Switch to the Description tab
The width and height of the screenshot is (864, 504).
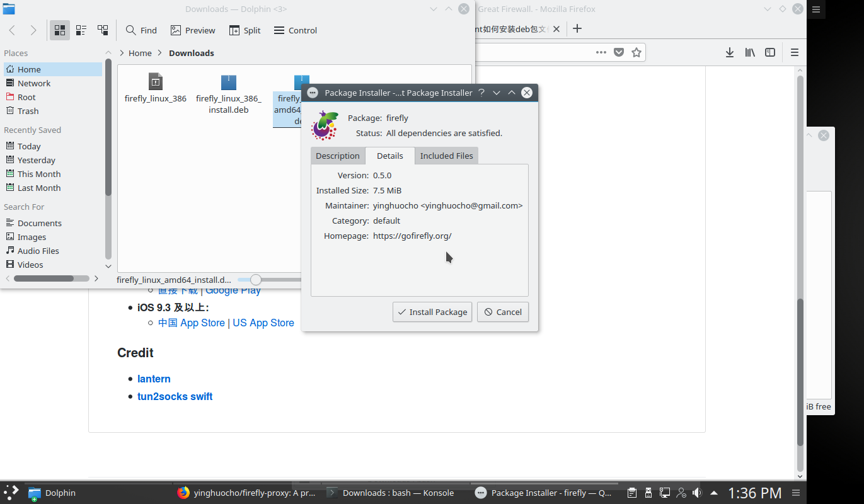338,156
